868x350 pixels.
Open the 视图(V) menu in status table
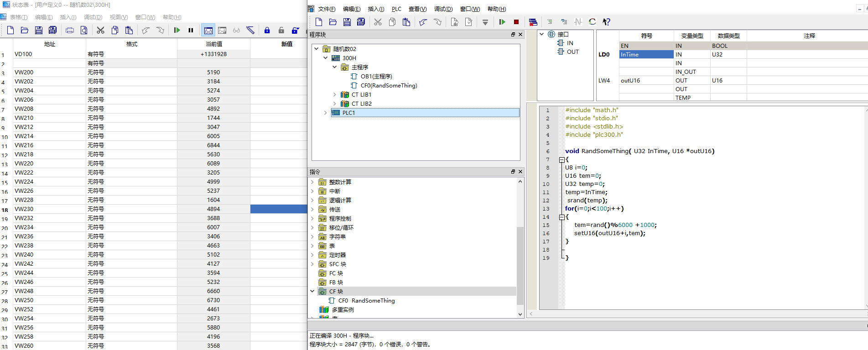(x=119, y=17)
